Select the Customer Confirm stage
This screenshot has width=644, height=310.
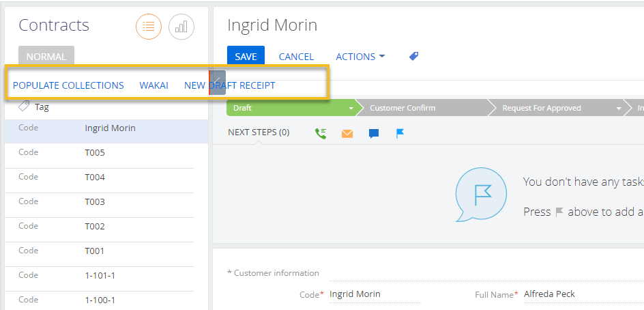pyautogui.click(x=402, y=108)
